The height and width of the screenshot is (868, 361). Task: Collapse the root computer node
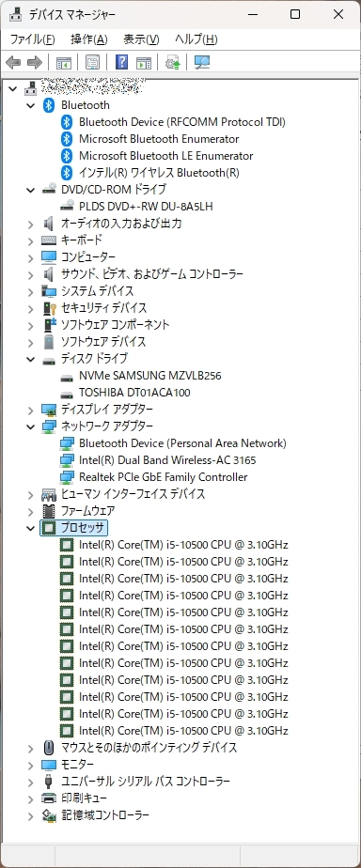13,88
